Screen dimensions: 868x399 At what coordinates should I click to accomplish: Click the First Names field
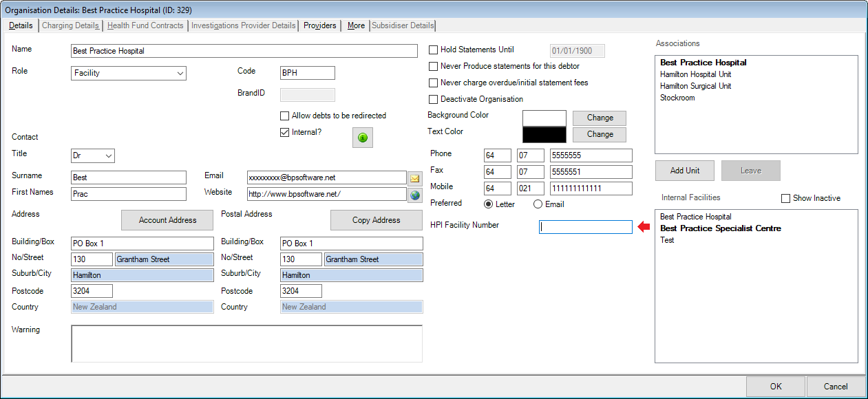tap(129, 194)
